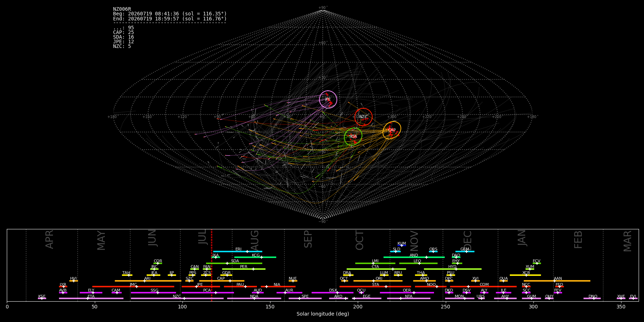The height and width of the screenshot is (322, 644).
Task: Select the 'SDA: 16' legend count
Action: (123, 37)
